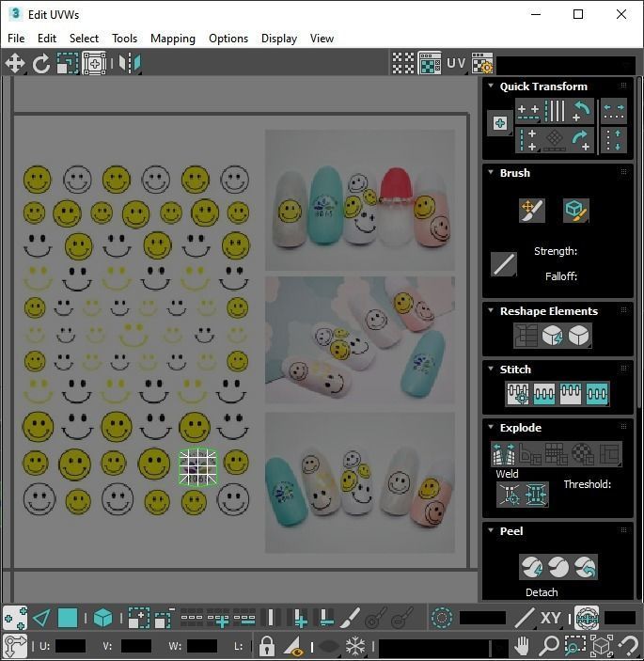Collapse the Quick Transform rollout
The height and width of the screenshot is (661, 644).
(x=491, y=86)
